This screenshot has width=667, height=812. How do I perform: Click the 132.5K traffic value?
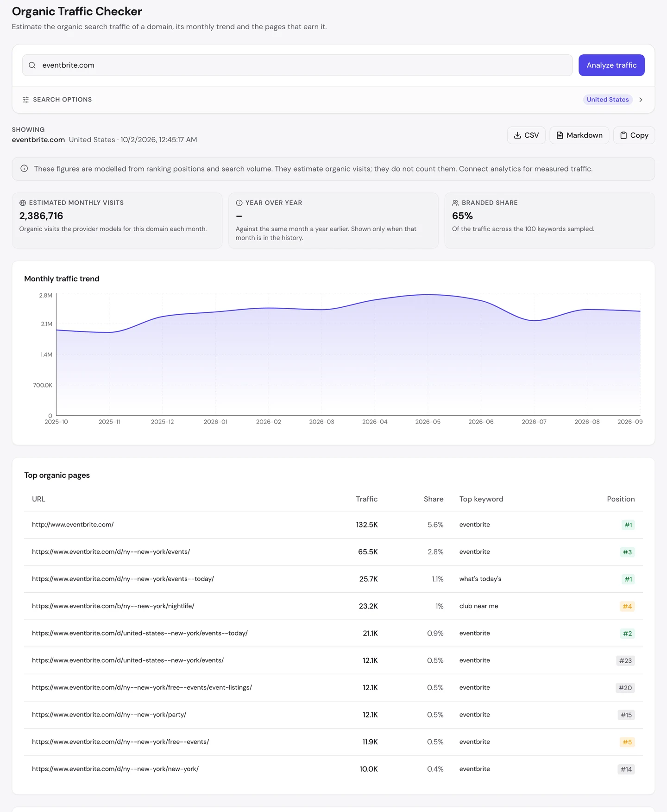pyautogui.click(x=367, y=525)
